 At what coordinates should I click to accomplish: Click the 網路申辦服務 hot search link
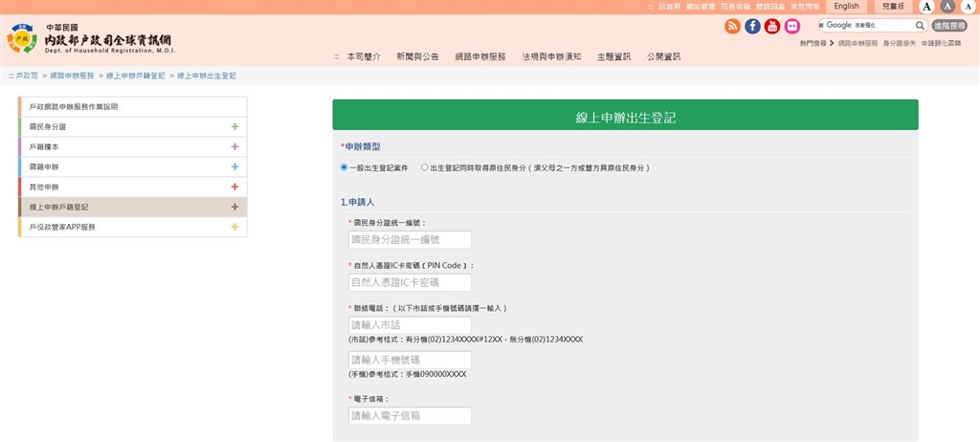pyautogui.click(x=857, y=43)
